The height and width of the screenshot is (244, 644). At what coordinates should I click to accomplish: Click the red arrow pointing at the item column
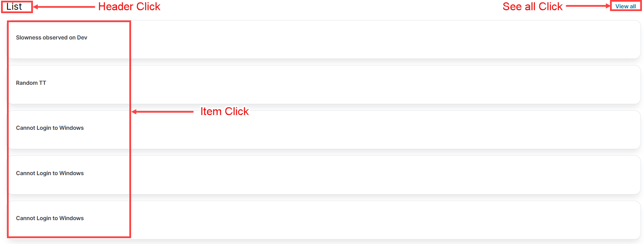click(x=162, y=112)
